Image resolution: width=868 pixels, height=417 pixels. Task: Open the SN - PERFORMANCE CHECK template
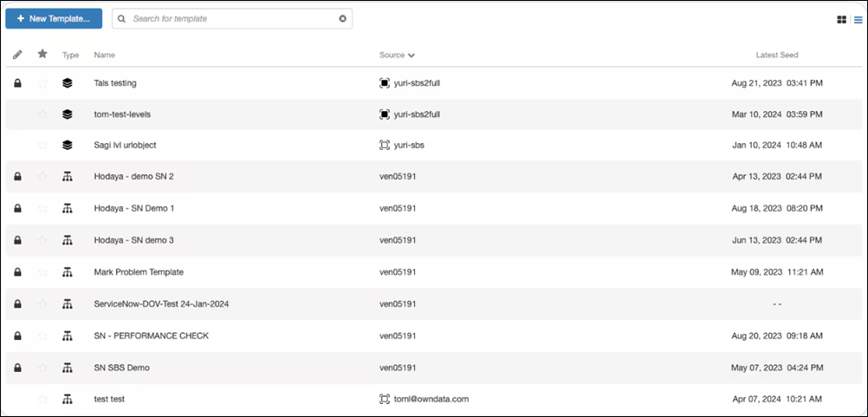(152, 336)
